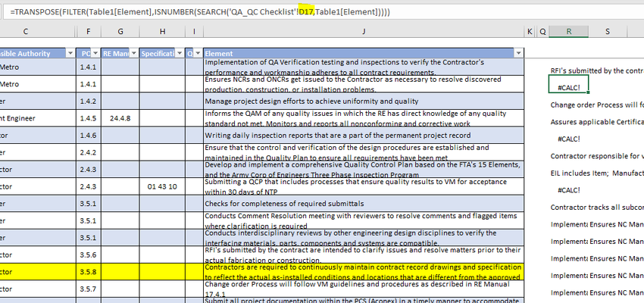
Task: Select cell 'Submitting a QCP that includes processes'
Action: point(364,186)
